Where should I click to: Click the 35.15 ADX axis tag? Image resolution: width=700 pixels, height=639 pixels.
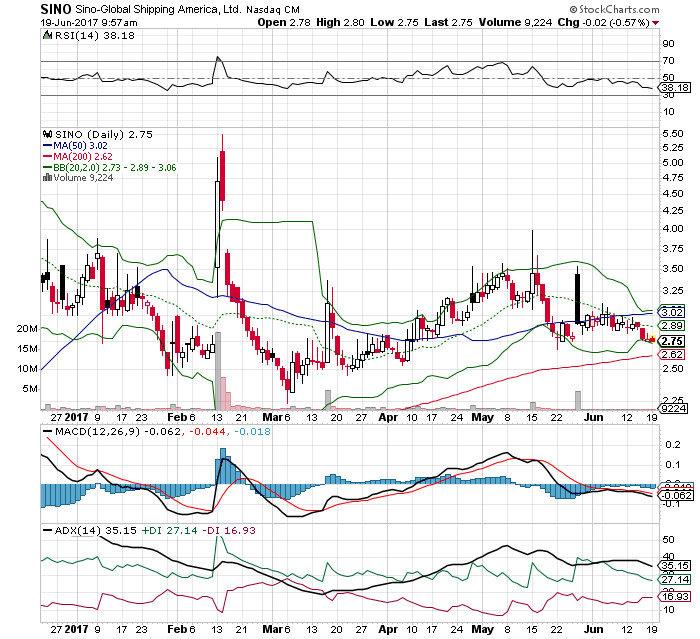pos(675,566)
